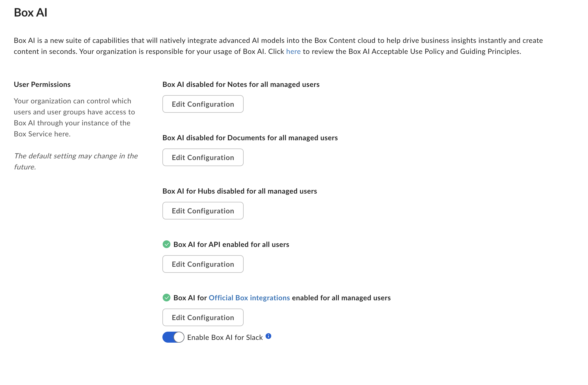588x385 pixels.
Task: Follow the Official Box integrations link
Action: [249, 298]
